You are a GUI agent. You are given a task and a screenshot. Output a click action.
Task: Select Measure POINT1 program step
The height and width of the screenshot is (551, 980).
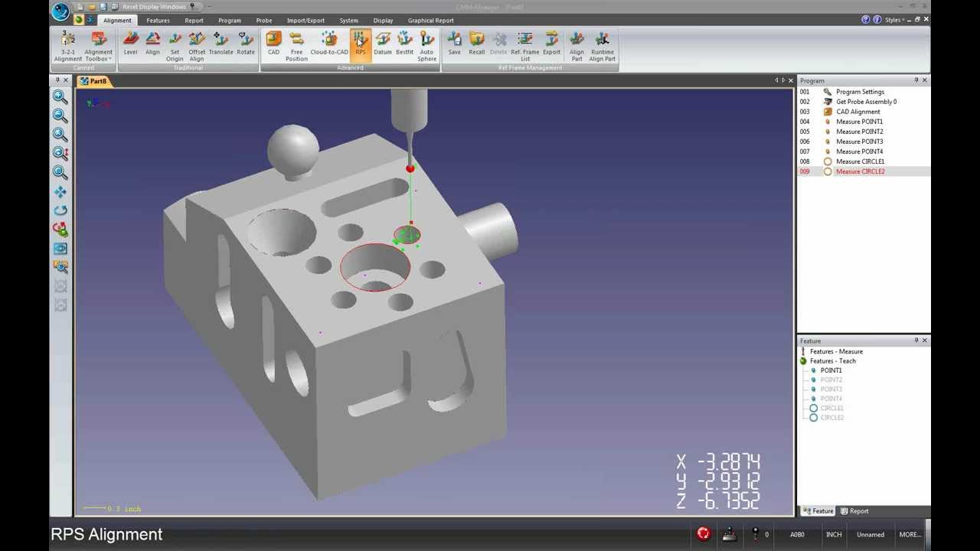pyautogui.click(x=864, y=122)
